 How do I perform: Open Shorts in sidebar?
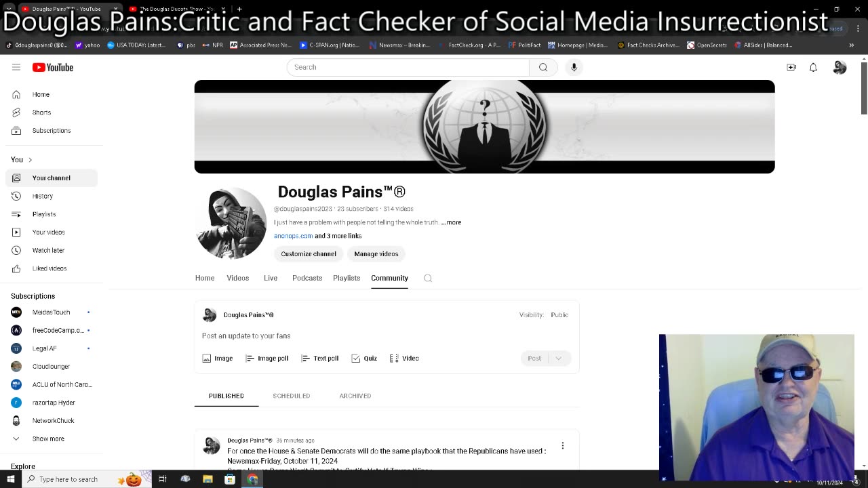52,113
